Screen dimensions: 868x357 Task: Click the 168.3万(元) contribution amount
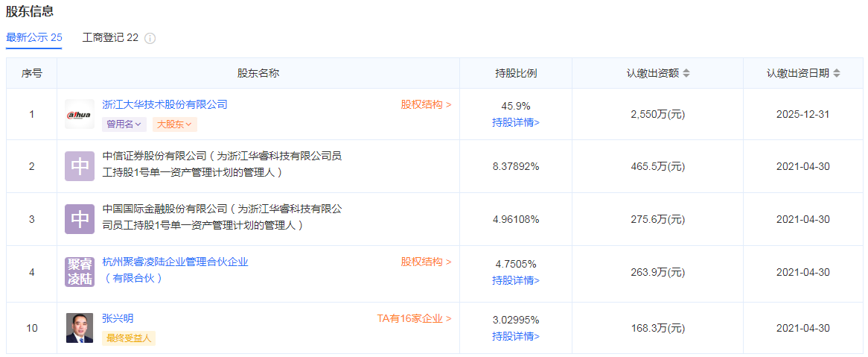[x=658, y=328]
